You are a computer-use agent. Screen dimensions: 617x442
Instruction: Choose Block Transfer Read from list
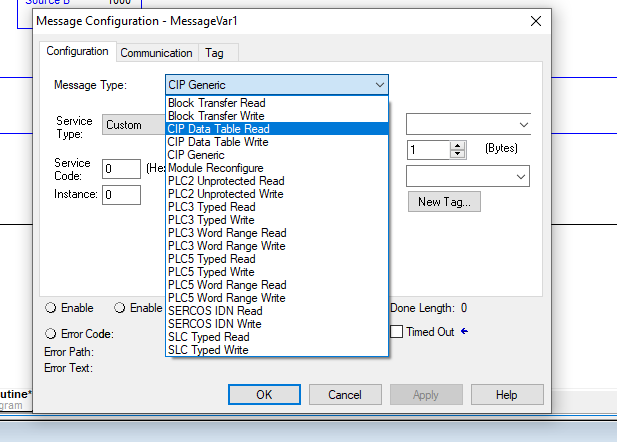click(277, 103)
